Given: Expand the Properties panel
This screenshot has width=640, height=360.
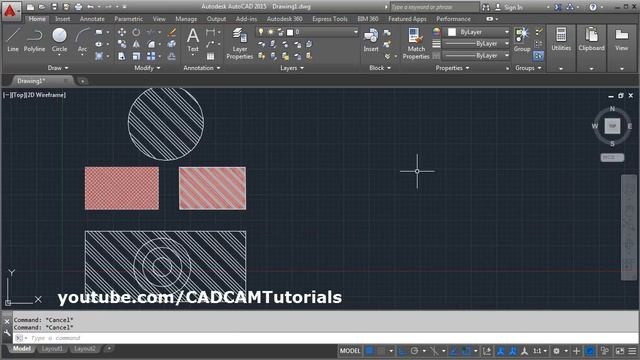Looking at the screenshot, I should (x=452, y=68).
